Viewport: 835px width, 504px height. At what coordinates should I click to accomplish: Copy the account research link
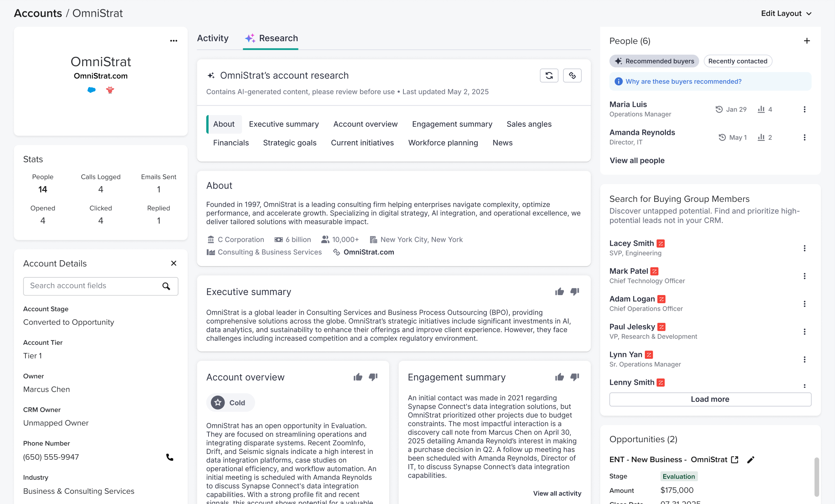[572, 76]
